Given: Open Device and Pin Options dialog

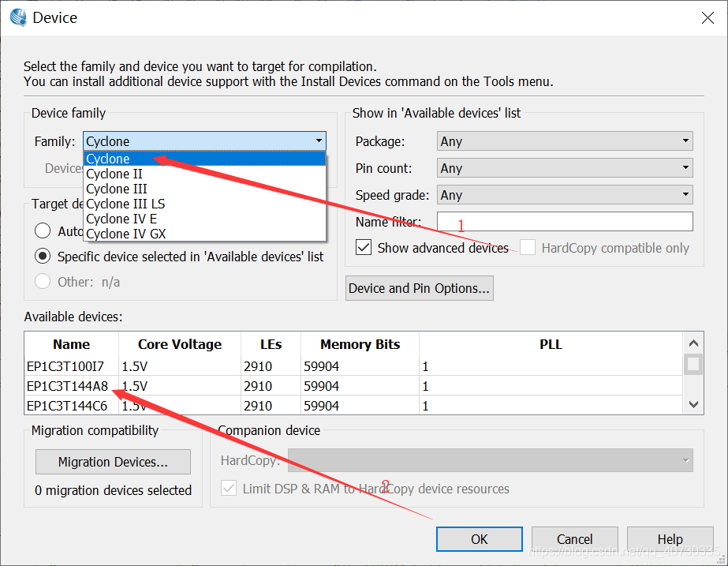Looking at the screenshot, I should [420, 288].
